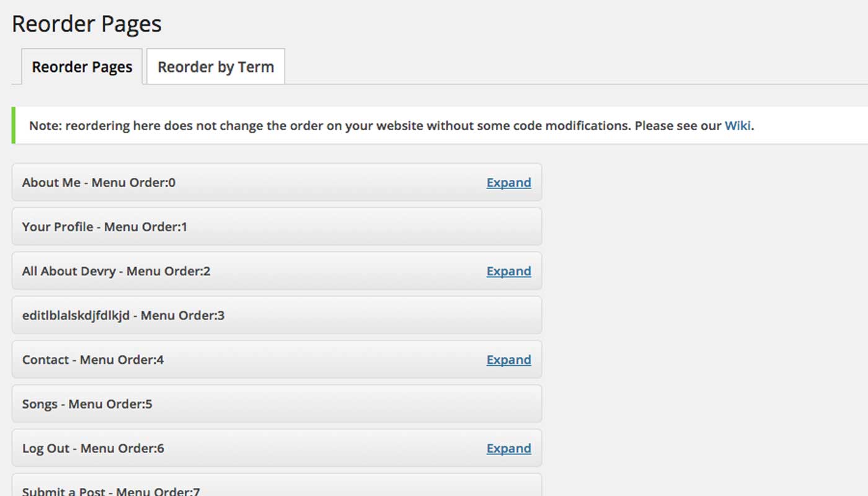Open the Log Out Expand control
Image resolution: width=868 pixels, height=496 pixels.
508,448
